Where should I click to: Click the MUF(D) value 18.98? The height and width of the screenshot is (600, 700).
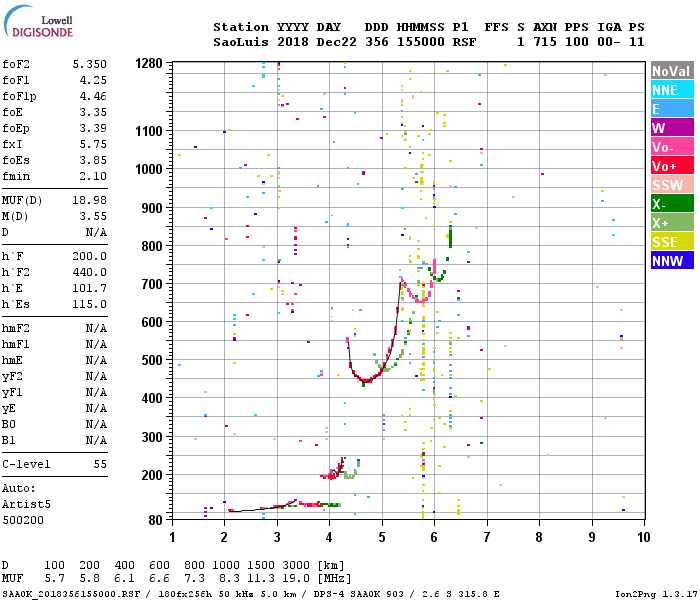[x=90, y=200]
